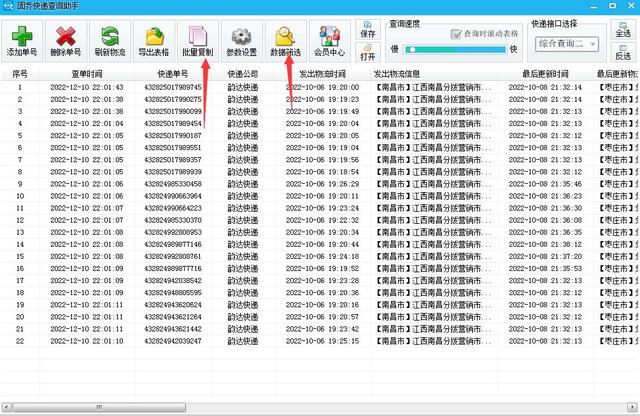Select tracking number 432825017990275
640x416 pixels.
173,99
